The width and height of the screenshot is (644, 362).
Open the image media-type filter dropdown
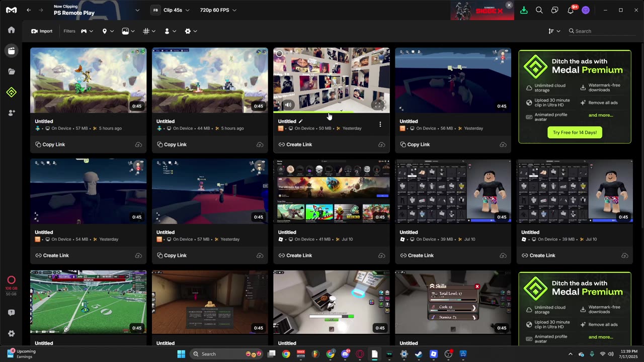click(x=128, y=31)
